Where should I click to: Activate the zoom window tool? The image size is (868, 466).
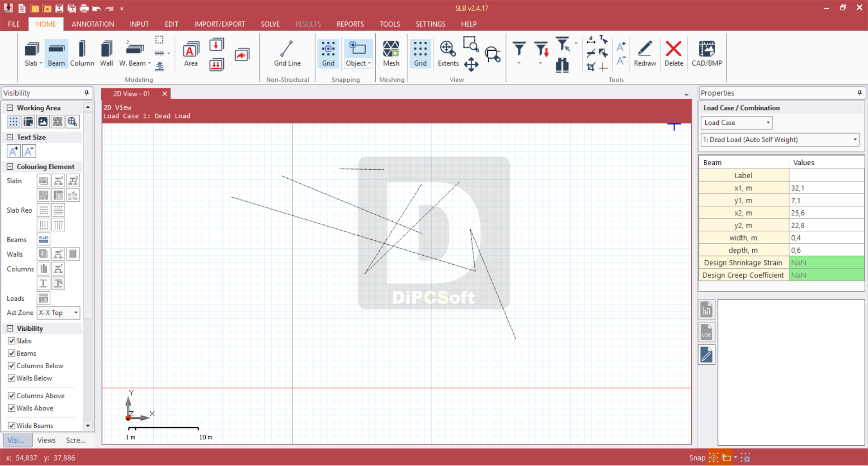(471, 44)
